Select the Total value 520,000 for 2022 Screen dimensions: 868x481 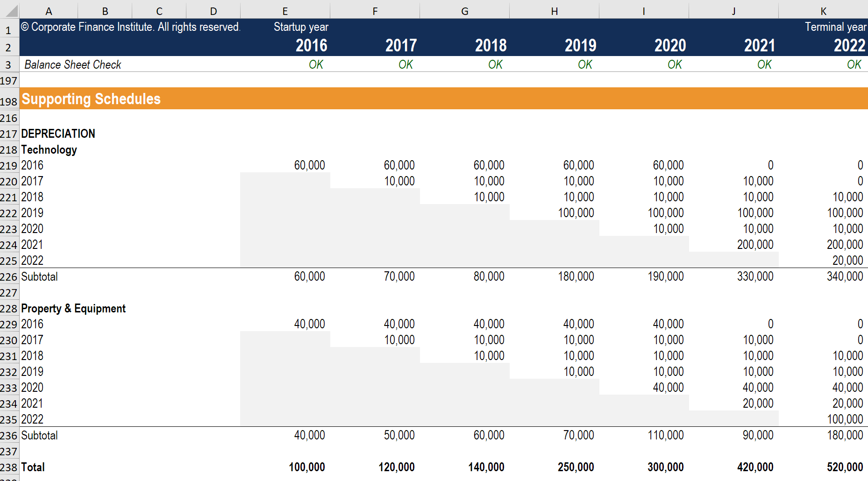click(845, 467)
